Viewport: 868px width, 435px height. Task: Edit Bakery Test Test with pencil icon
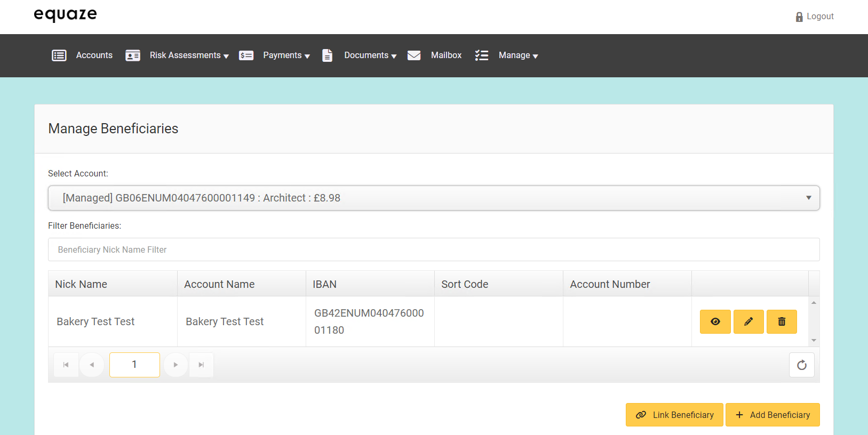748,321
